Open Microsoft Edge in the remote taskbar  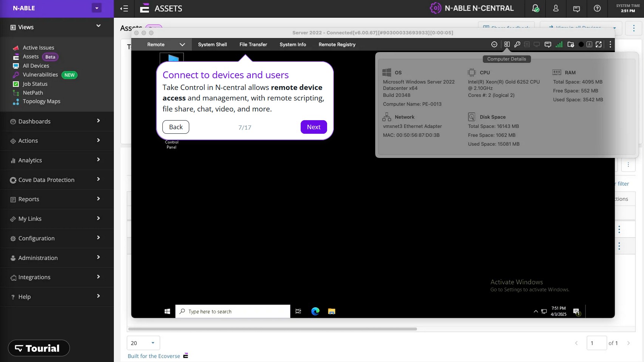[x=315, y=311]
